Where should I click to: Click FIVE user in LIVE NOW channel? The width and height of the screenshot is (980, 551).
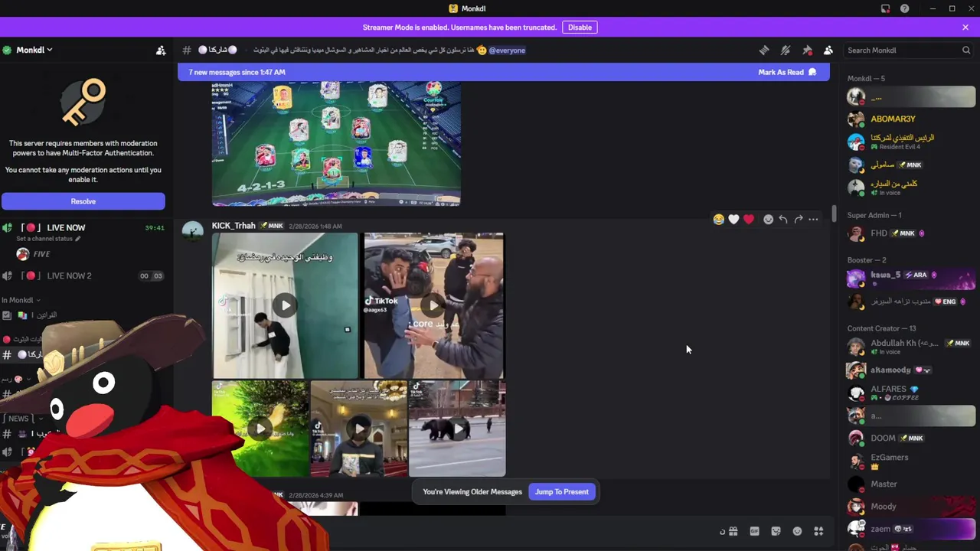pos(41,254)
